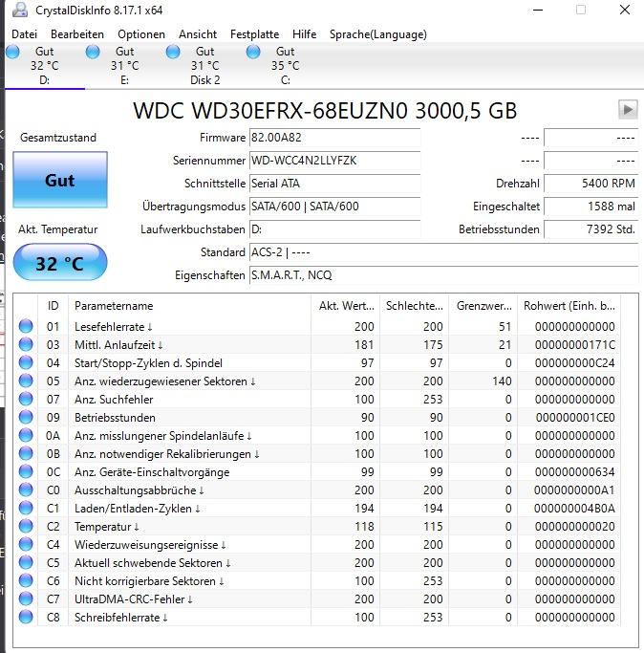The image size is (644, 653).
Task: Click the blue status orb for drive D:
Action: tap(13, 52)
